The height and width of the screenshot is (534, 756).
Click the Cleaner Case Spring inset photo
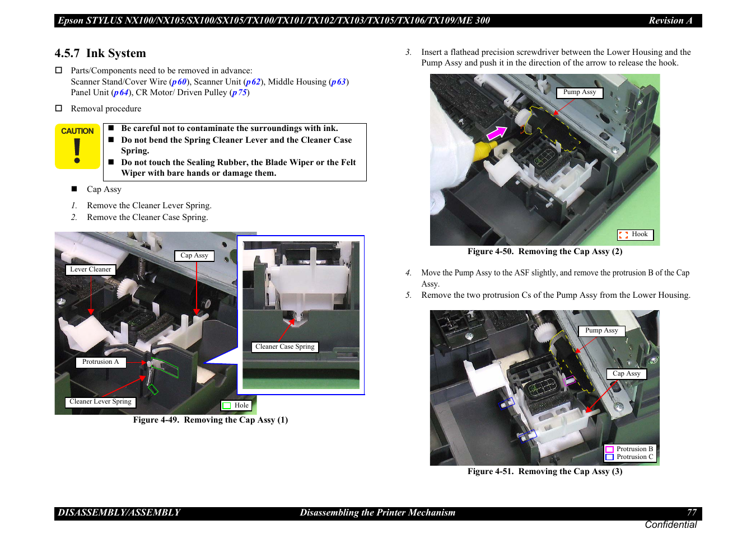301,315
